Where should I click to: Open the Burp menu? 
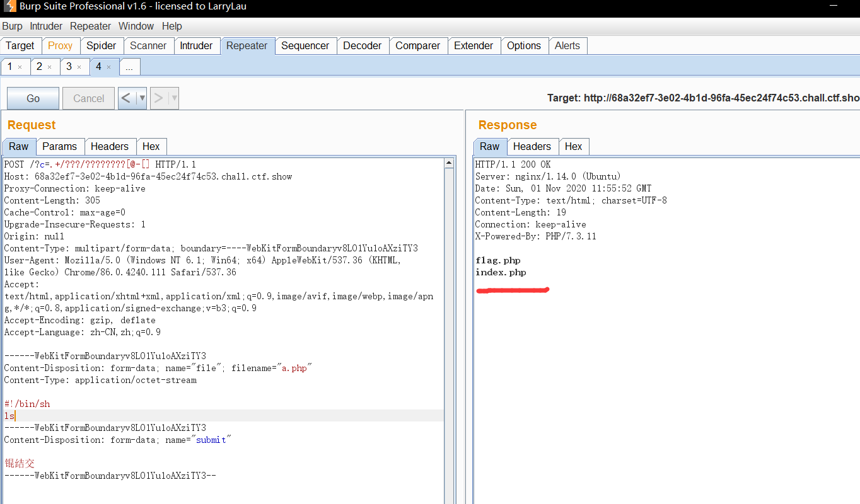pos(12,26)
